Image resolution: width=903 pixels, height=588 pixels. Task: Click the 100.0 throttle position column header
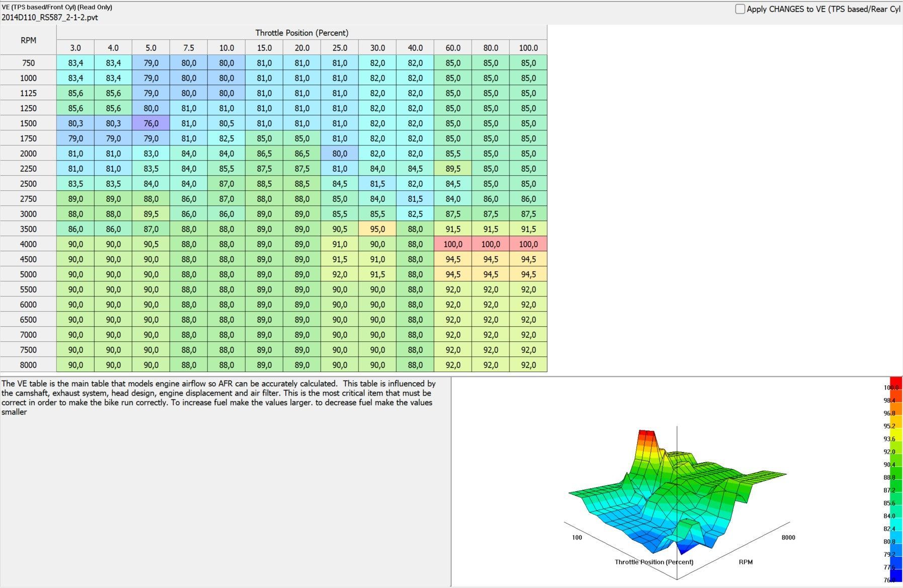pos(528,48)
